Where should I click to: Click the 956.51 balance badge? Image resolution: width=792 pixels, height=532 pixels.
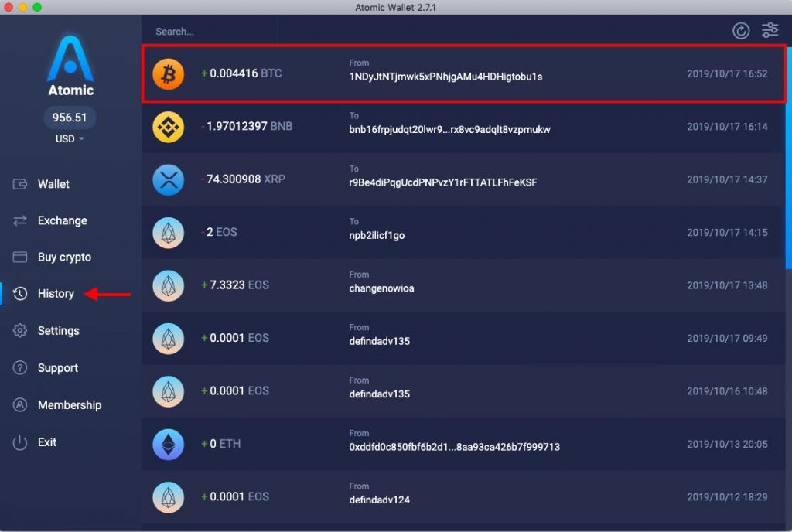(70, 118)
